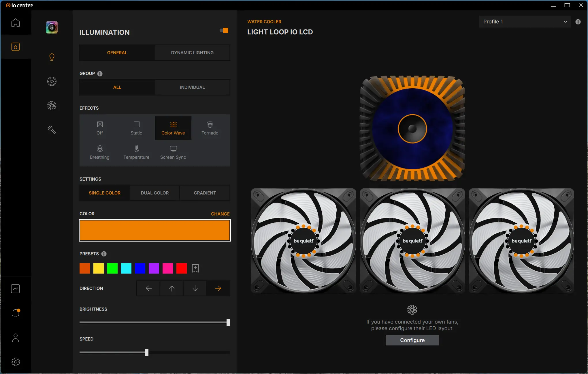Choose the Static effect
This screenshot has height=374, width=588.
click(136, 128)
